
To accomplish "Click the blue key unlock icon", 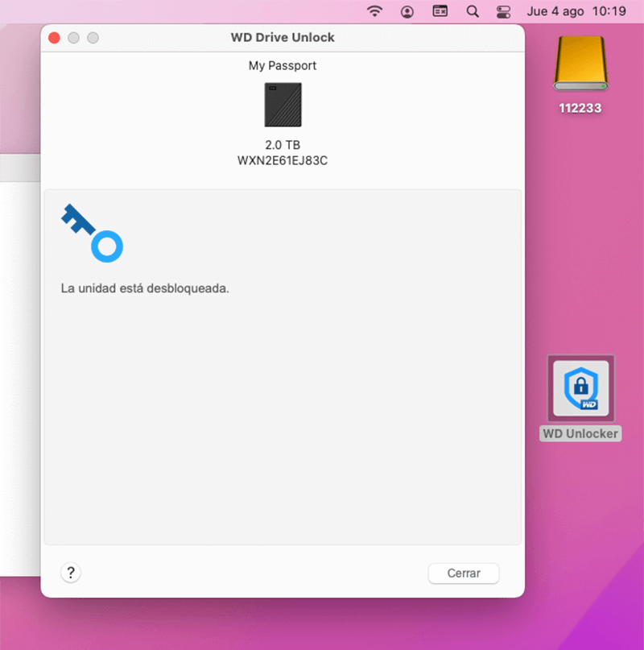I will click(93, 233).
